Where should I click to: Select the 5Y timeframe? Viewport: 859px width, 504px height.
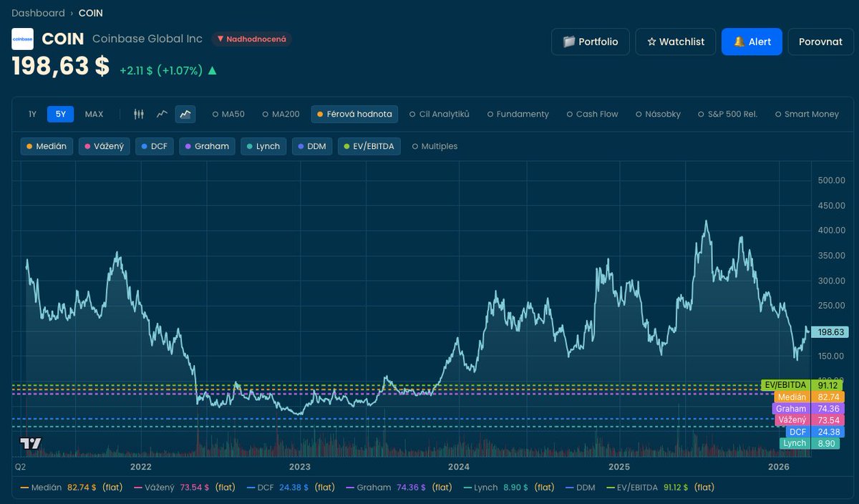[59, 114]
